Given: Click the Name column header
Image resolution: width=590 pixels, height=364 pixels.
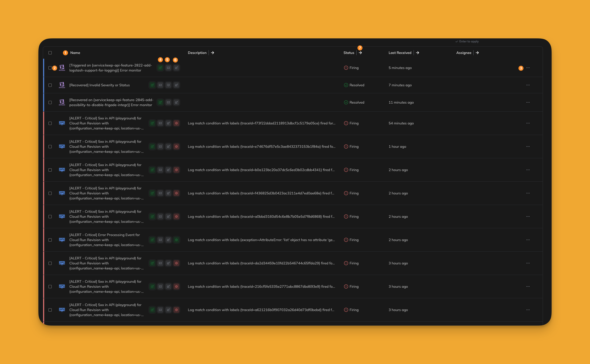Looking at the screenshot, I should tap(75, 53).
